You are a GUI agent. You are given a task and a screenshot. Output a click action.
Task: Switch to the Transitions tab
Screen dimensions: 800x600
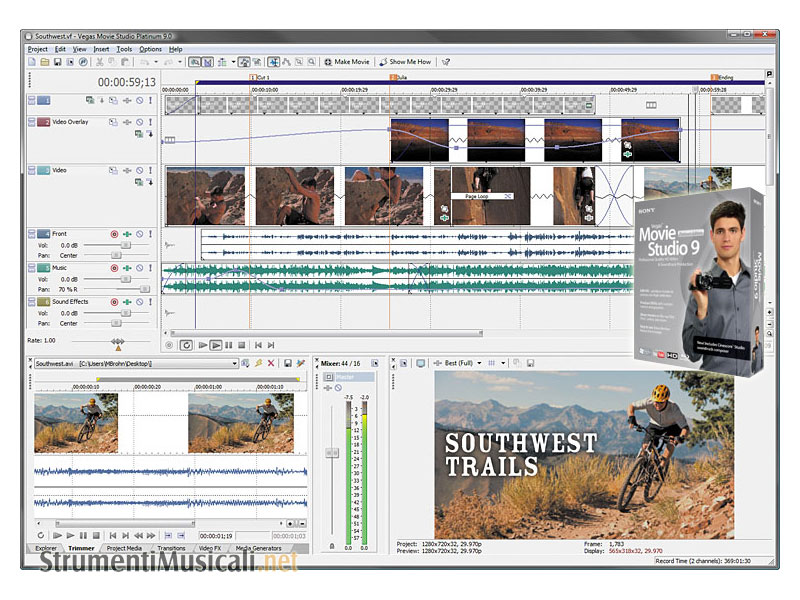(x=171, y=548)
